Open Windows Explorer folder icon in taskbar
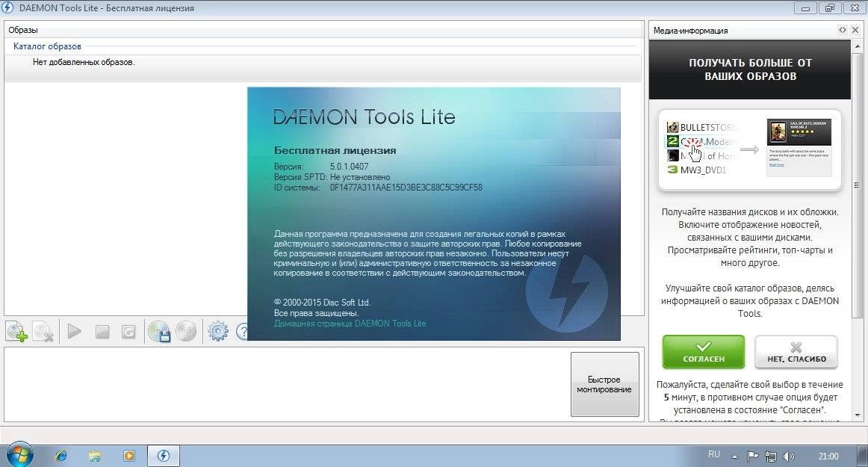This screenshot has width=868, height=467. (95, 456)
